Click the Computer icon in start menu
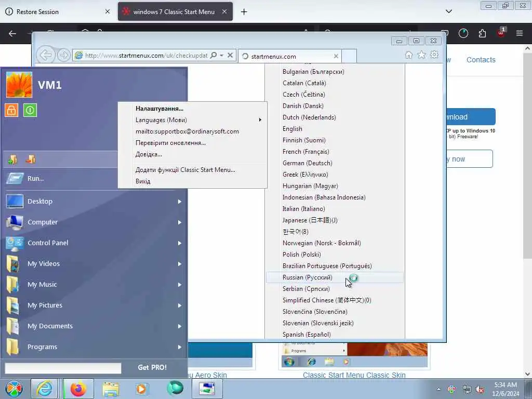Viewport: 532px width, 399px height. click(x=15, y=222)
